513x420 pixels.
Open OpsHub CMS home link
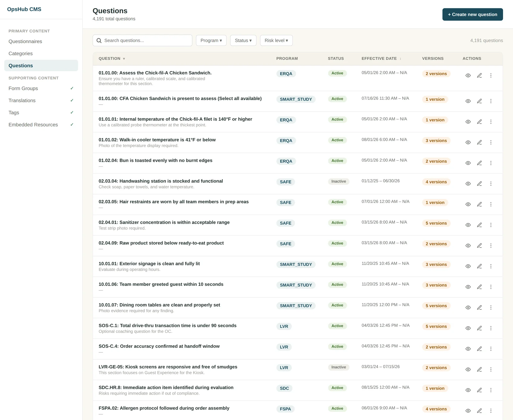[24, 9]
